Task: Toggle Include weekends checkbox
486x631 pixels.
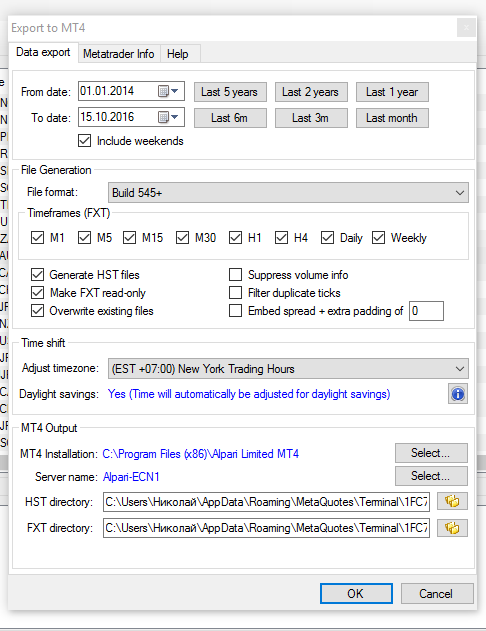Action: tap(84, 141)
